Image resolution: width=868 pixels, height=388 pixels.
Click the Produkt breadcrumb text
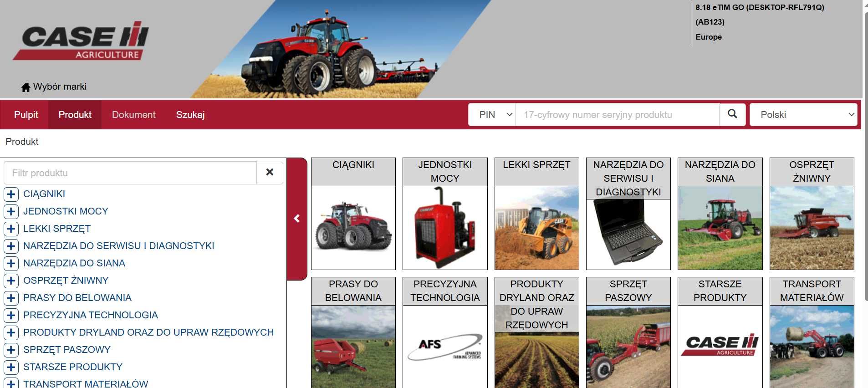tap(22, 142)
